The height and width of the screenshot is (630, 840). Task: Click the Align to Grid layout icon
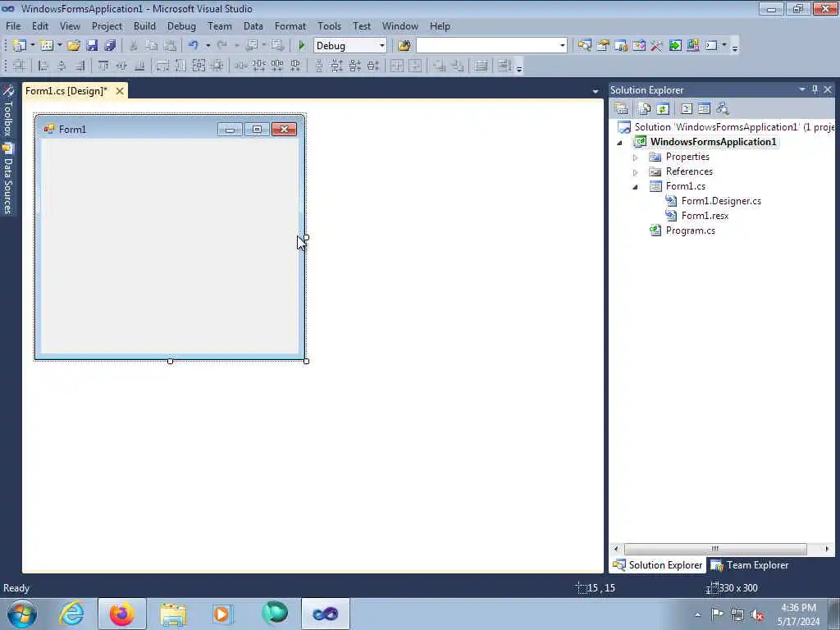(20, 66)
